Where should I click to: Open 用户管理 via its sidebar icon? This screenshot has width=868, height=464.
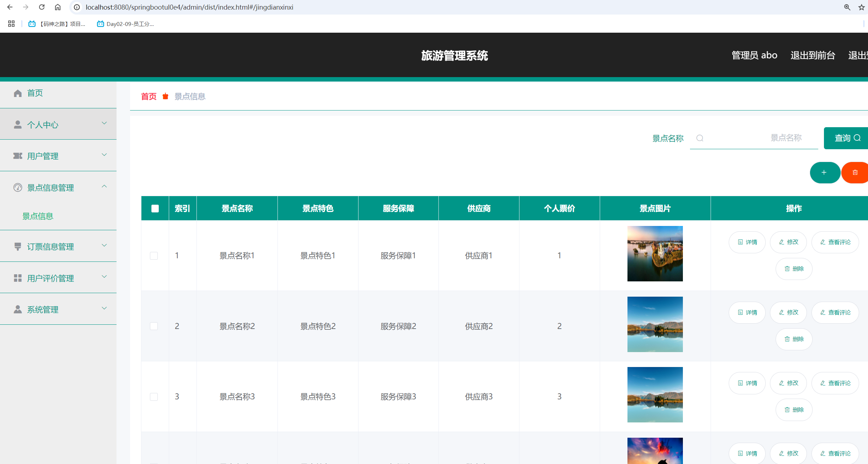click(18, 156)
